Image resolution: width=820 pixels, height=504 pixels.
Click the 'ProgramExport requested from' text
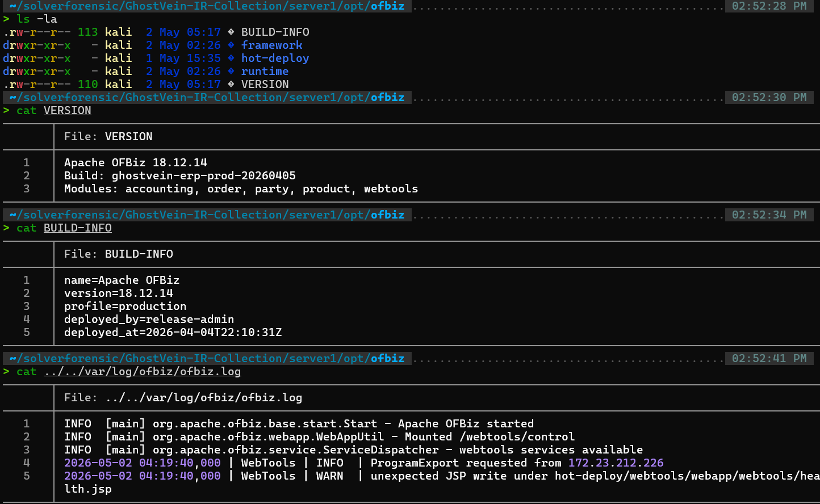tap(466, 463)
